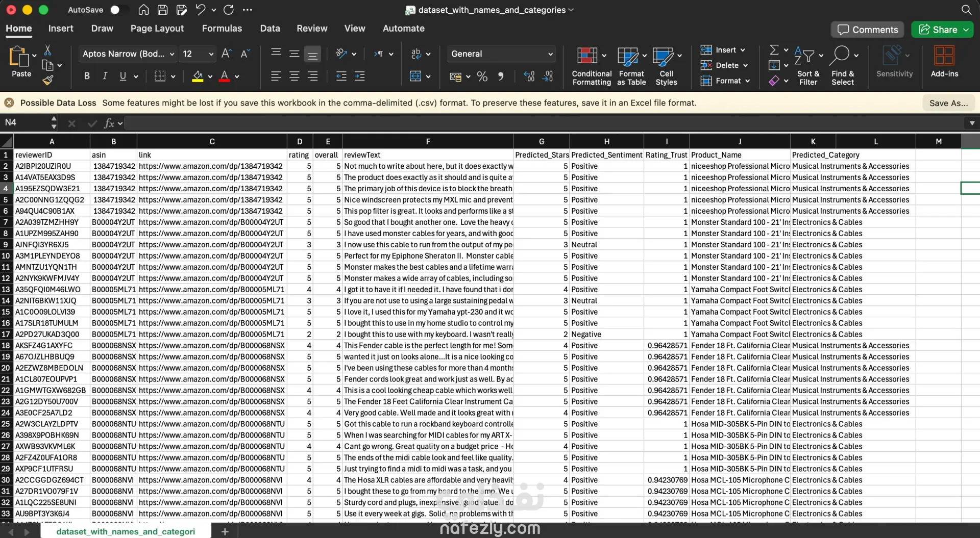
Task: Toggle Bottom Align
Action: [x=312, y=54]
